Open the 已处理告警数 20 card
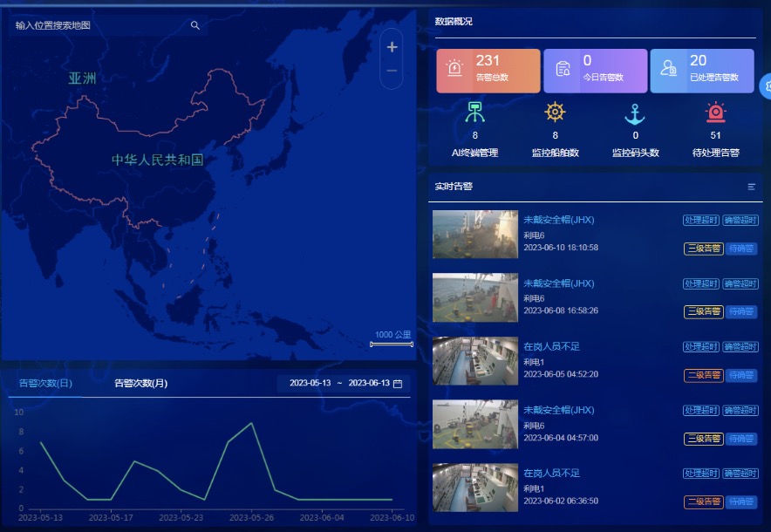The height and width of the screenshot is (532, 771). tap(701, 71)
